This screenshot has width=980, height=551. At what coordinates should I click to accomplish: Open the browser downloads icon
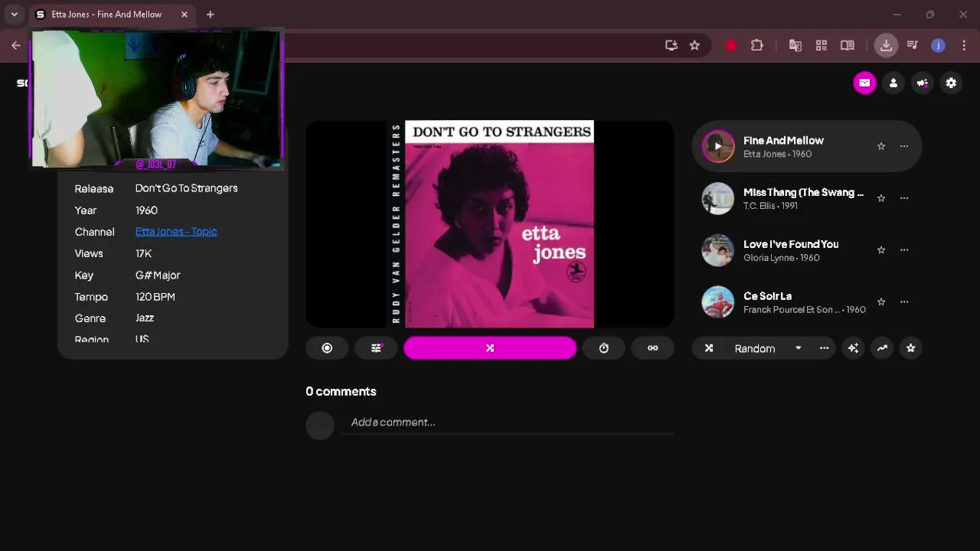[x=886, y=45]
